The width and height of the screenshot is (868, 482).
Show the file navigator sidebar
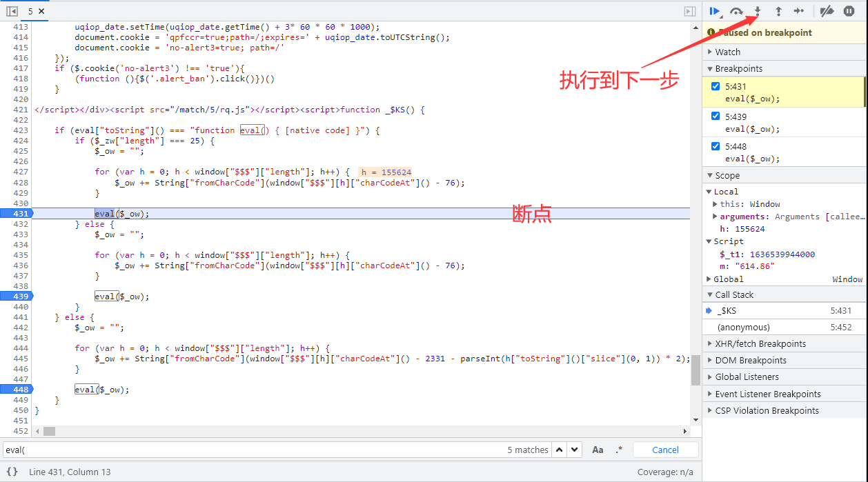click(12, 11)
